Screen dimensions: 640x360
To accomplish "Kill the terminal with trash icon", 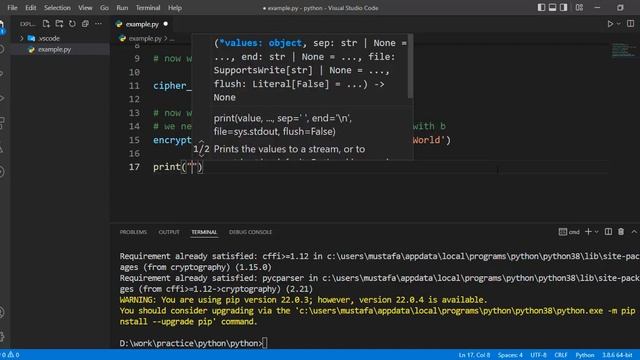I will click(621, 231).
